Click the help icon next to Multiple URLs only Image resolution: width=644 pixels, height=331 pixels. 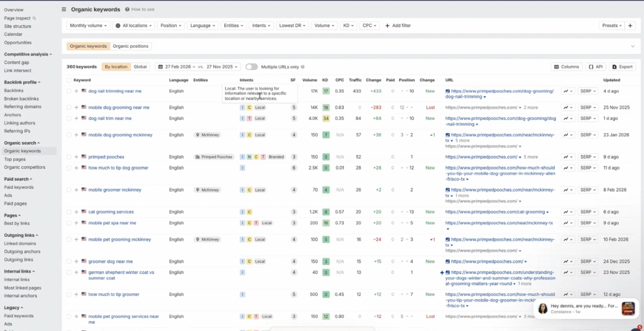(303, 67)
